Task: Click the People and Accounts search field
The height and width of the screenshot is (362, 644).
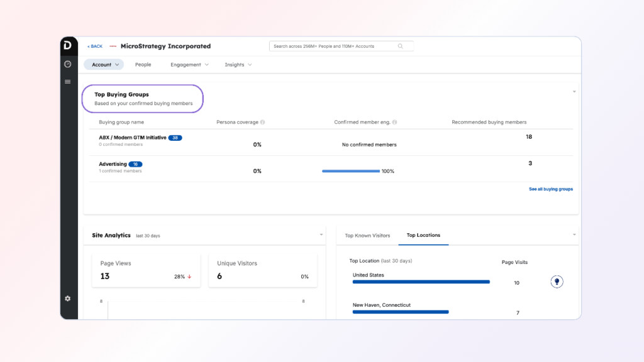Action: click(x=333, y=46)
